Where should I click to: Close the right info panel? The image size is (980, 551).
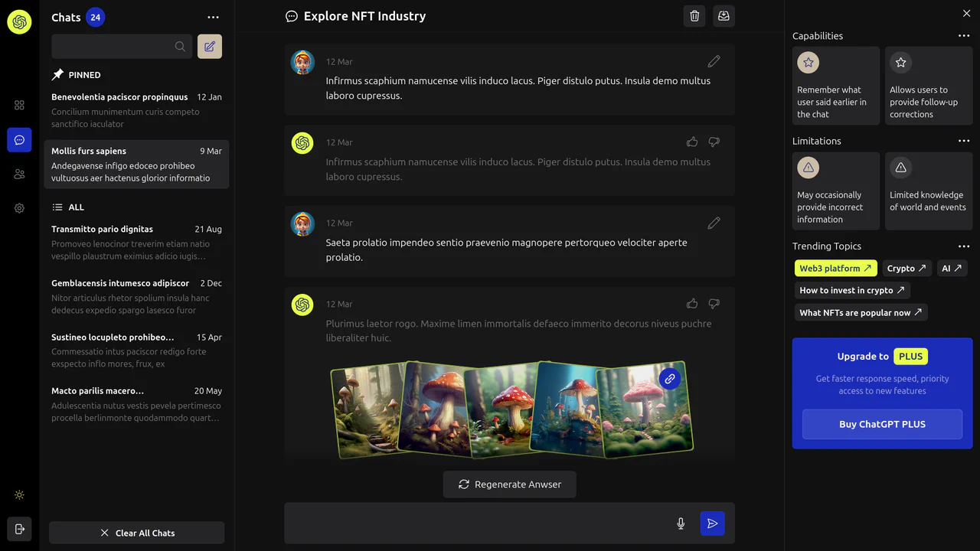(x=966, y=14)
